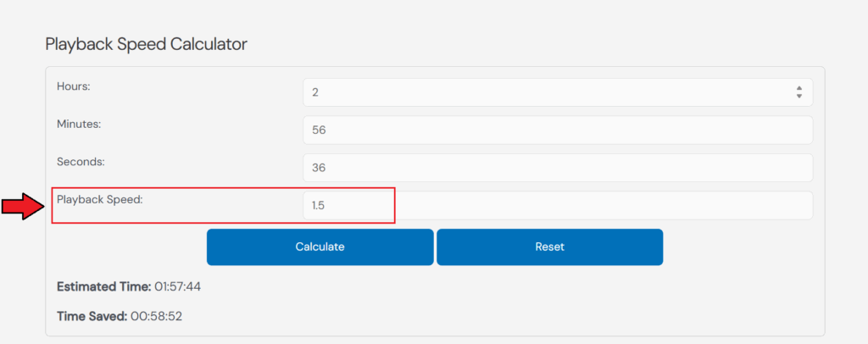Click the Hours spinner up arrow

click(x=798, y=88)
